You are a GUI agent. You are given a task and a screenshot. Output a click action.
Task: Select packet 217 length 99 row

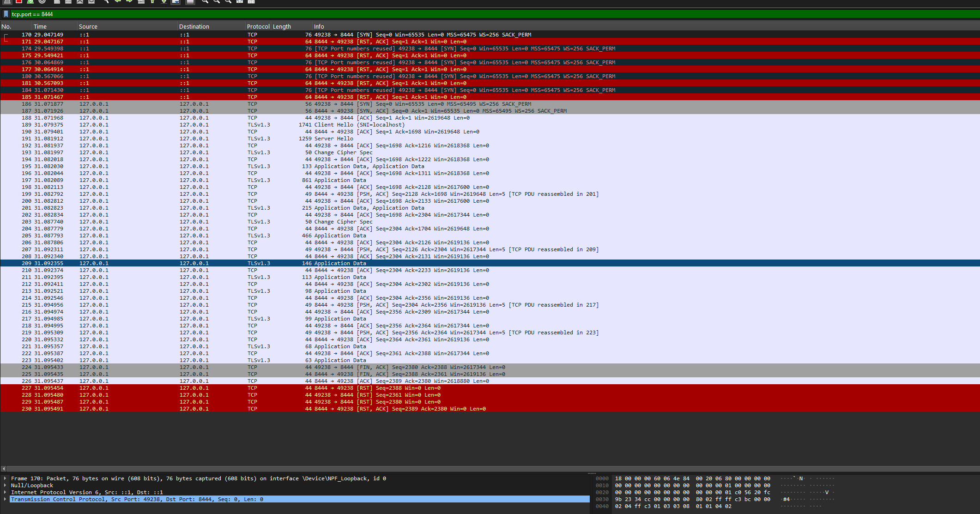click(x=490, y=319)
